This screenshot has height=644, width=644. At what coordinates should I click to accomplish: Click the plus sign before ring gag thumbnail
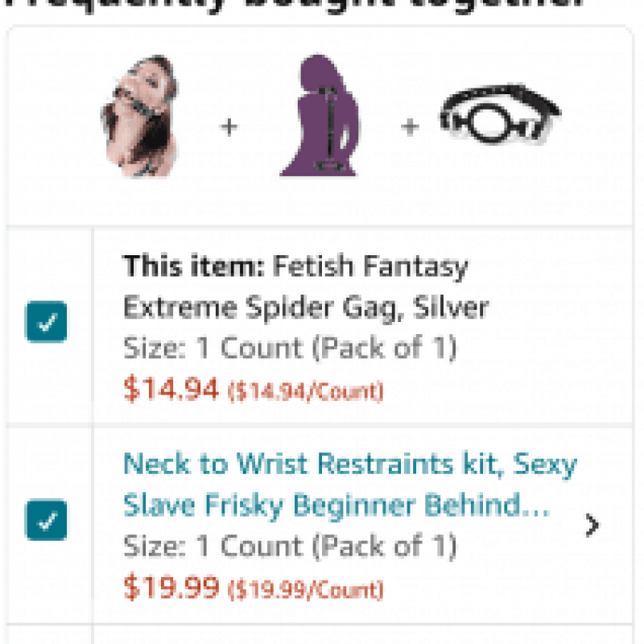[x=411, y=126]
